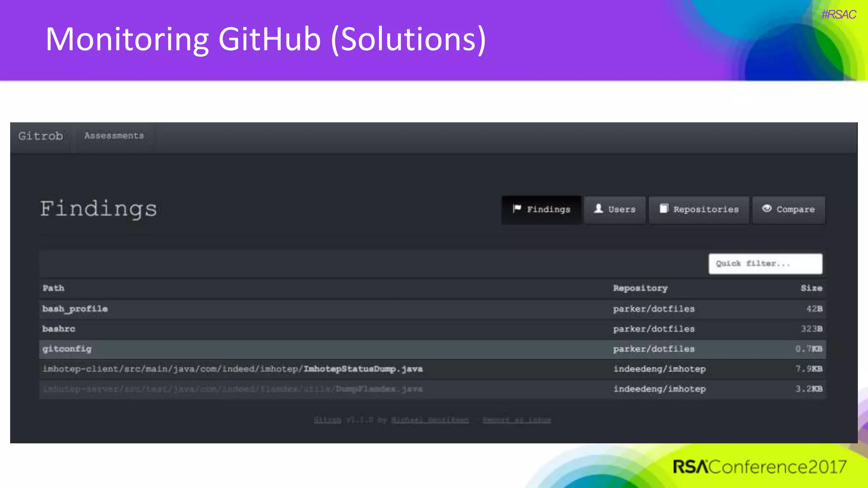Select the Findings page heading
This screenshot has height=488, width=868.
pyautogui.click(x=99, y=209)
